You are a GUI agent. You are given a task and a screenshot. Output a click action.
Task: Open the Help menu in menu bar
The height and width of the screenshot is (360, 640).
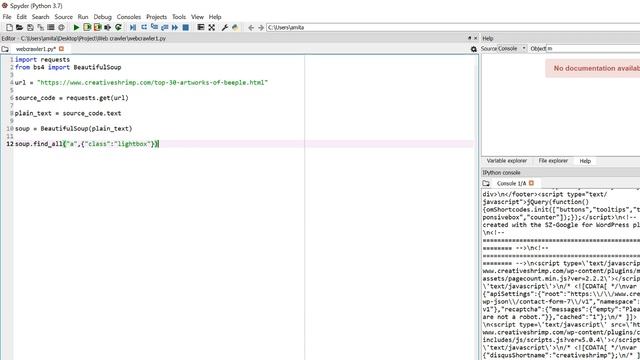(215, 17)
